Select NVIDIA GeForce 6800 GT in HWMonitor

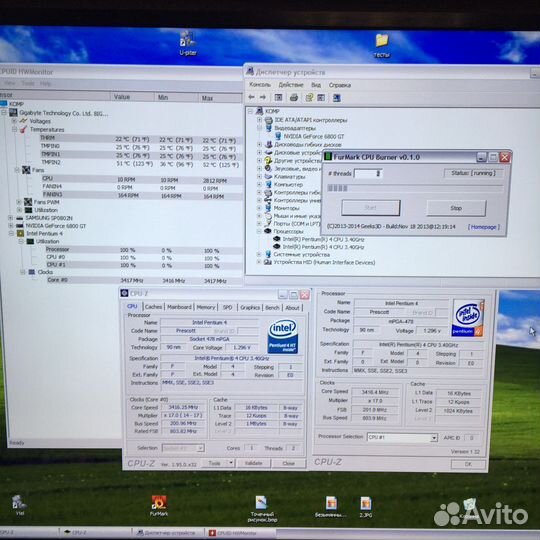[56, 226]
